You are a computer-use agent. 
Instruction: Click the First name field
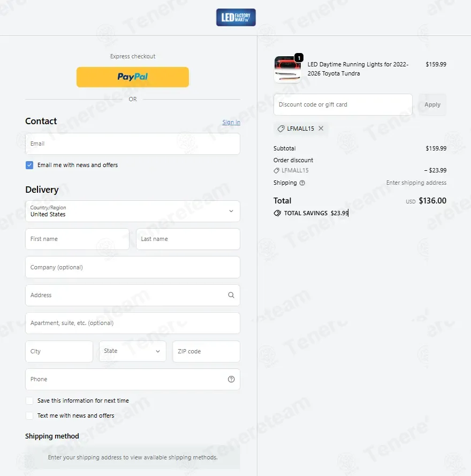78,239
